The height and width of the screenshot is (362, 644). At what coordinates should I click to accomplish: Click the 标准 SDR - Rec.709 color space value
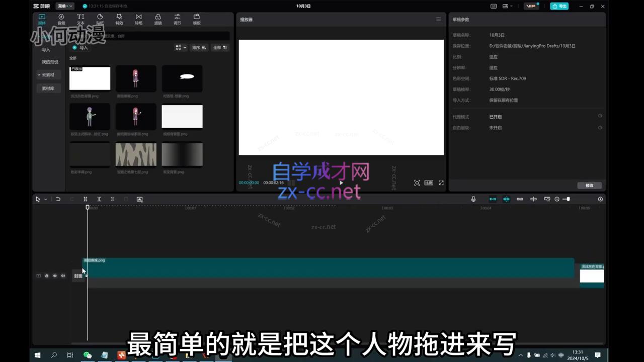click(508, 78)
